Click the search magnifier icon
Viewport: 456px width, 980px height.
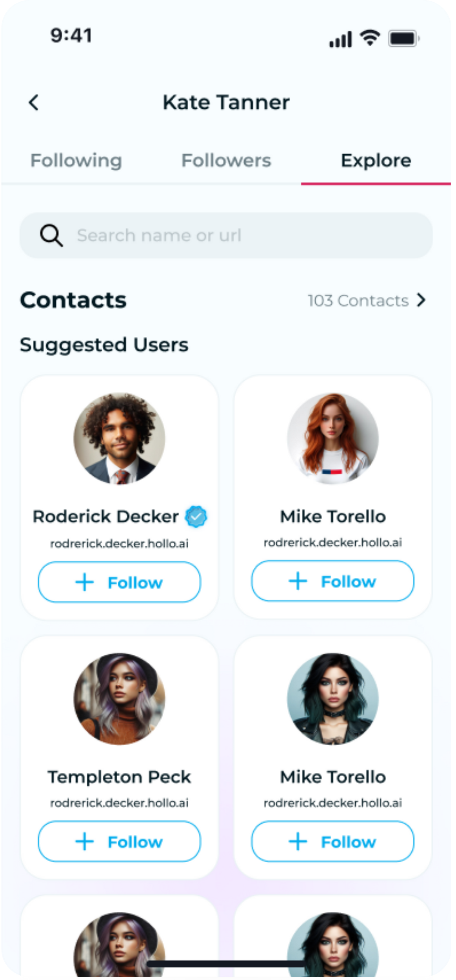[51, 235]
